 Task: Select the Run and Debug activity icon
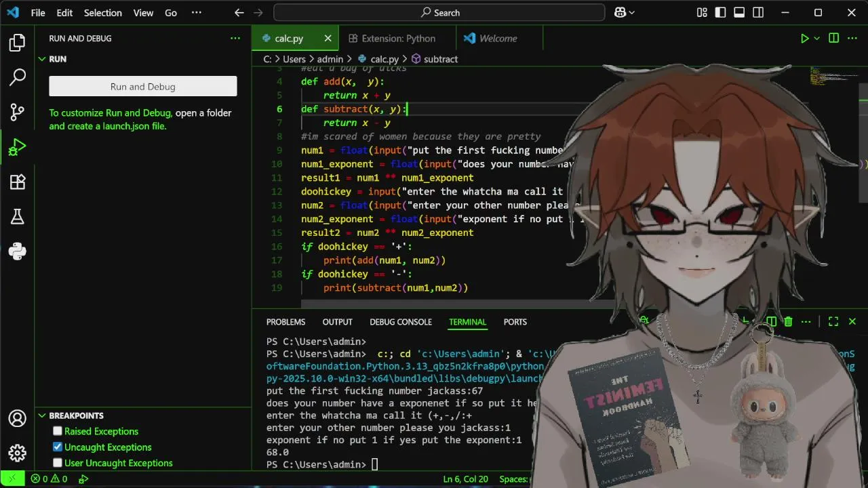coord(17,147)
